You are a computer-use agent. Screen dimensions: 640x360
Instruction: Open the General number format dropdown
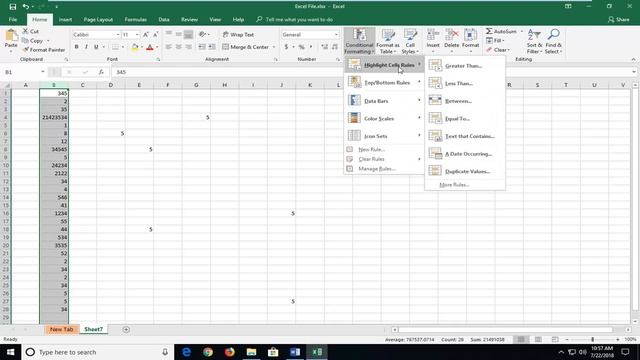click(336, 35)
